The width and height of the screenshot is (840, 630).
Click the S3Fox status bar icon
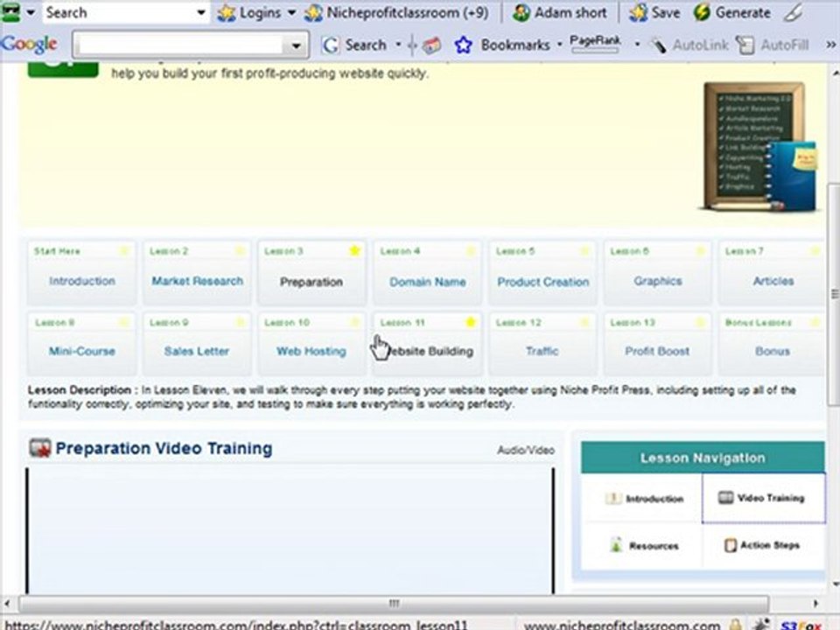[x=801, y=625]
